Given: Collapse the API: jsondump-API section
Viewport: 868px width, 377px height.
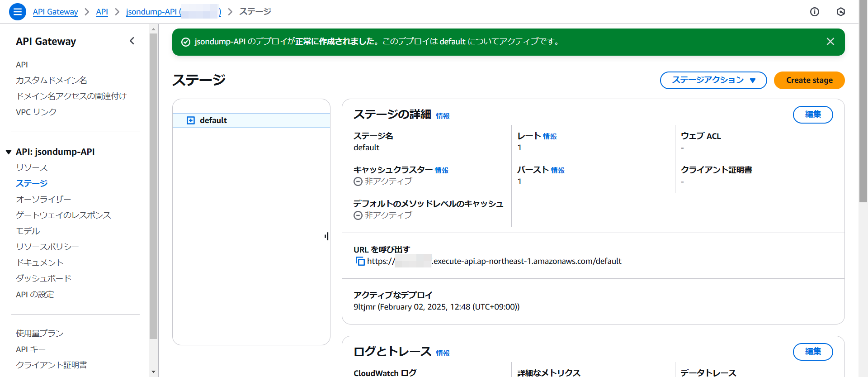Looking at the screenshot, I should tap(9, 152).
